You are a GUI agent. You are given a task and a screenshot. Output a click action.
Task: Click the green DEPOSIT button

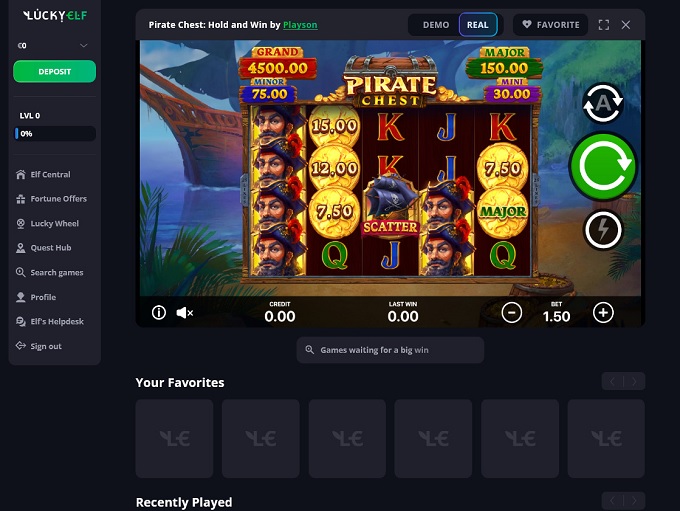coord(55,71)
